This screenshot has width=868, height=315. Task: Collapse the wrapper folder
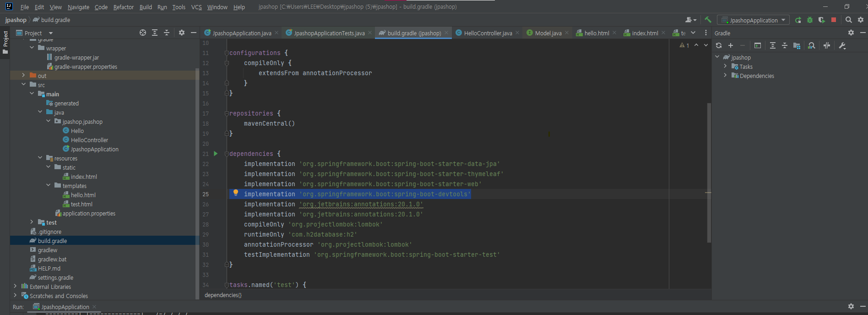pyautogui.click(x=32, y=48)
